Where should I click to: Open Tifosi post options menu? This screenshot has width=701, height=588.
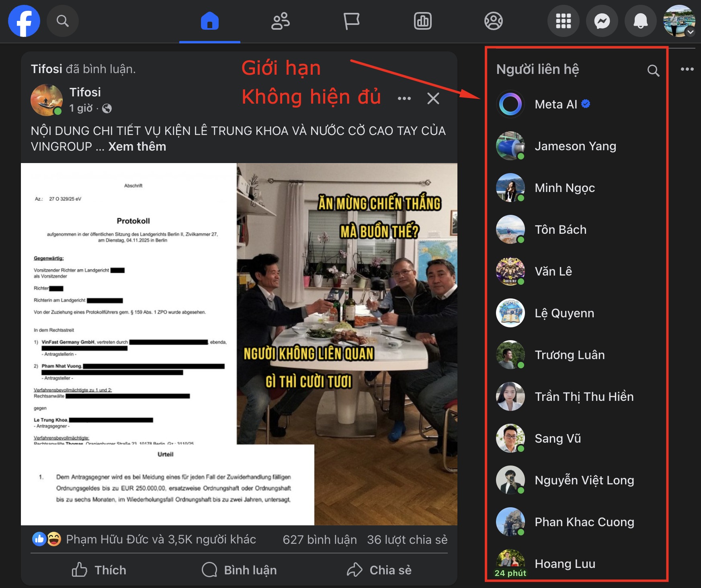(x=404, y=98)
